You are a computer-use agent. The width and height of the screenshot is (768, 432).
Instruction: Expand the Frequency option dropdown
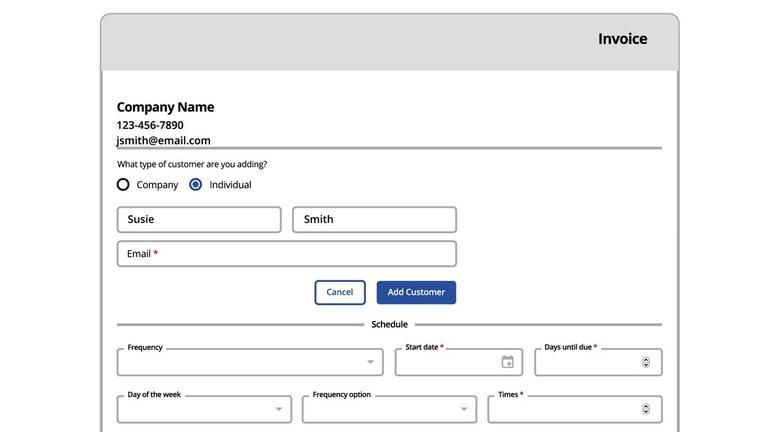[389, 409]
